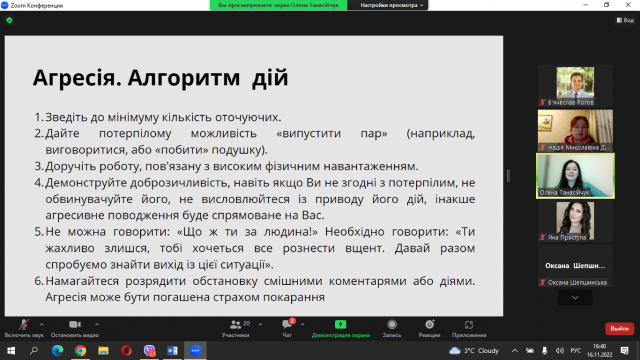Open the Реакции reactions picker
Viewport: 640px width, 360px height.
click(x=429, y=329)
